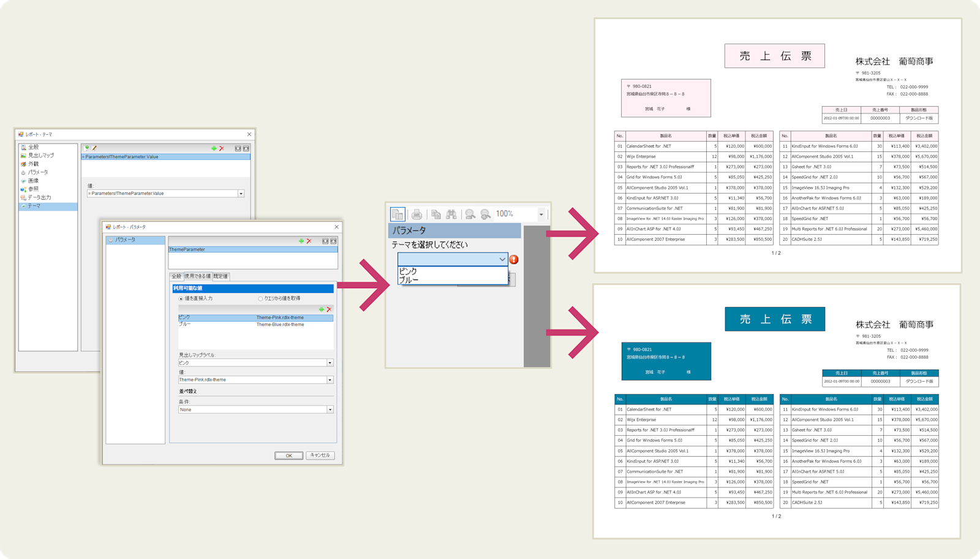Click the pencil edit icon in the Theme dialog
Screen dimensions: 980x559
(94, 148)
